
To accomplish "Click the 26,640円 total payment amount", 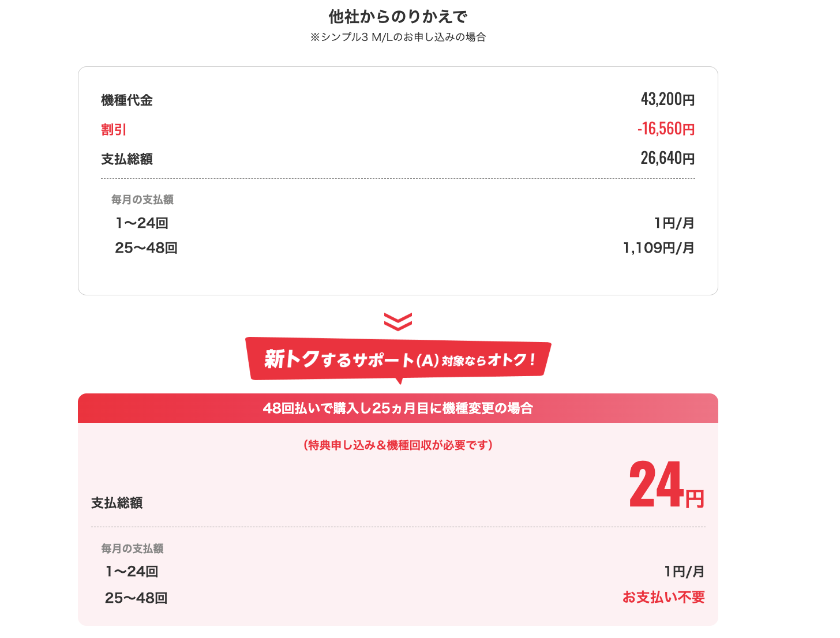I will (667, 158).
